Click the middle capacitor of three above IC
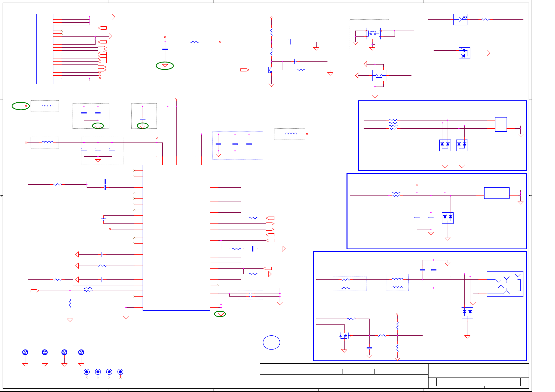 point(235,144)
